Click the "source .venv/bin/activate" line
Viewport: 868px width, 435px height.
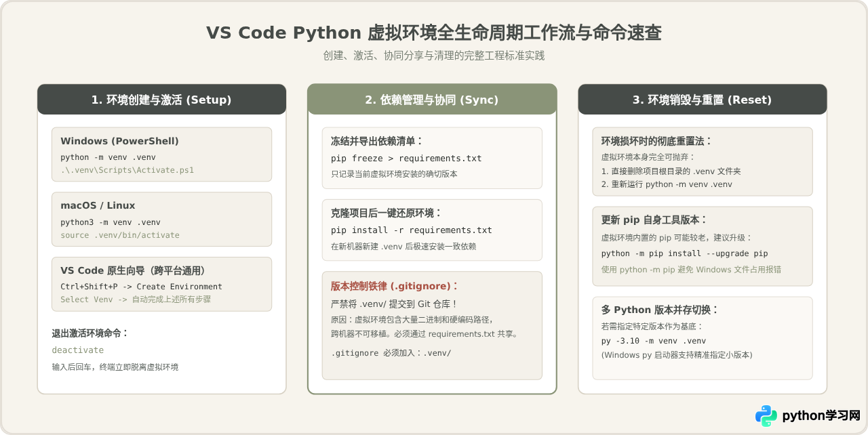(x=120, y=235)
